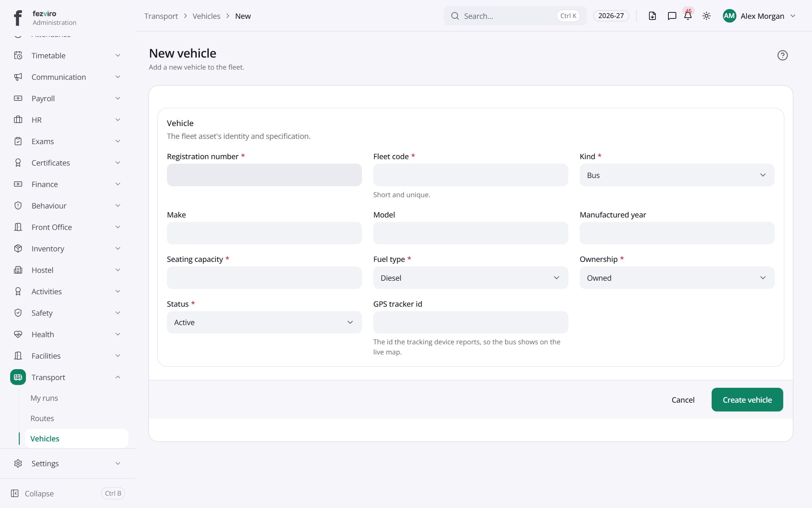Screen dimensions: 812x508
Task: Click the Cancel button
Action: (683, 400)
